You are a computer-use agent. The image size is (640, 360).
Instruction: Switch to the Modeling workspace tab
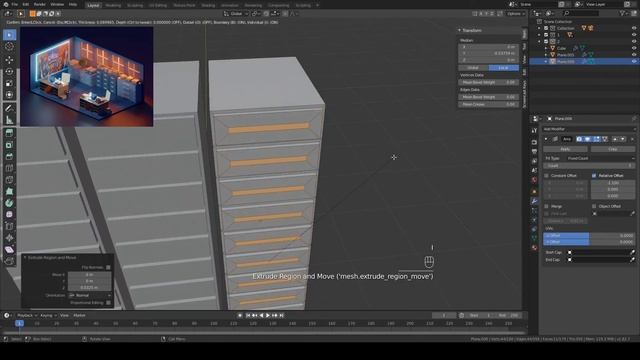pyautogui.click(x=113, y=5)
